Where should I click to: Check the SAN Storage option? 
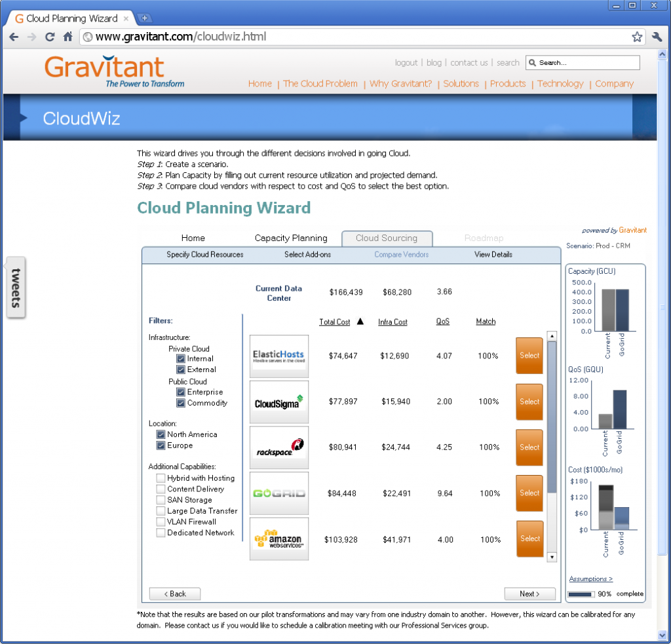coord(161,500)
